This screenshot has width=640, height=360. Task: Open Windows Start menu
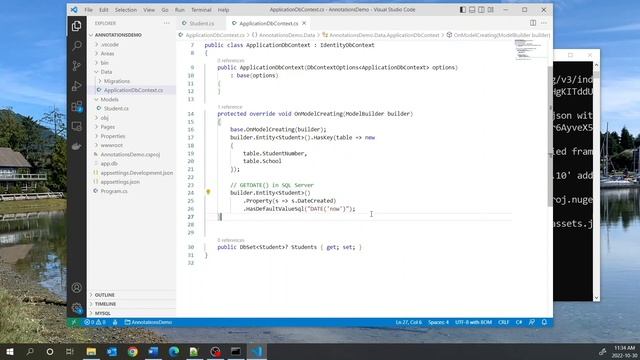click(x=10, y=351)
